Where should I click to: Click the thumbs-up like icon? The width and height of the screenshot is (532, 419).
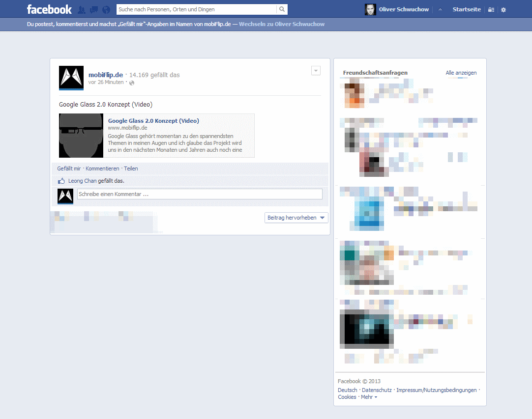[x=61, y=181]
